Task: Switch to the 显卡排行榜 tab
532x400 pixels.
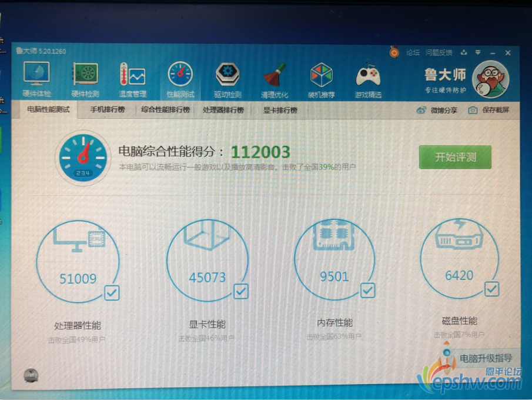Action: 280,110
